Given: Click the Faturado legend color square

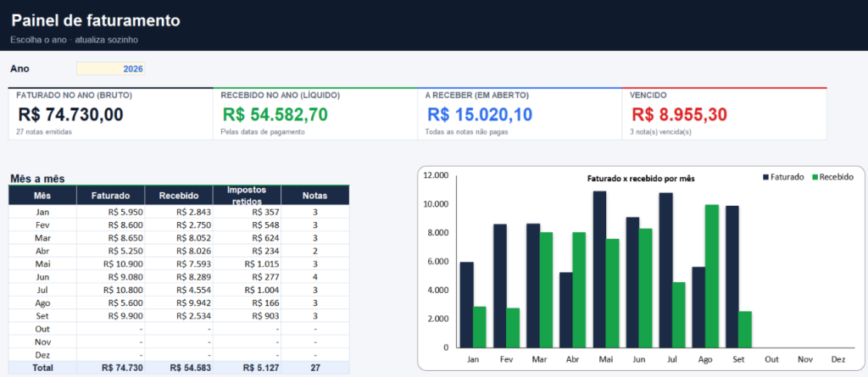Looking at the screenshot, I should 766,177.
